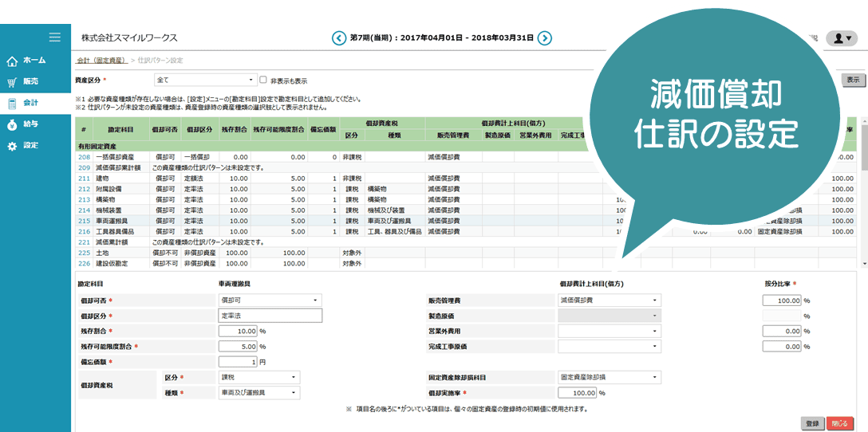Open the 完成工事原価 account dropdown
This screenshot has width=868, height=432.
(610, 346)
